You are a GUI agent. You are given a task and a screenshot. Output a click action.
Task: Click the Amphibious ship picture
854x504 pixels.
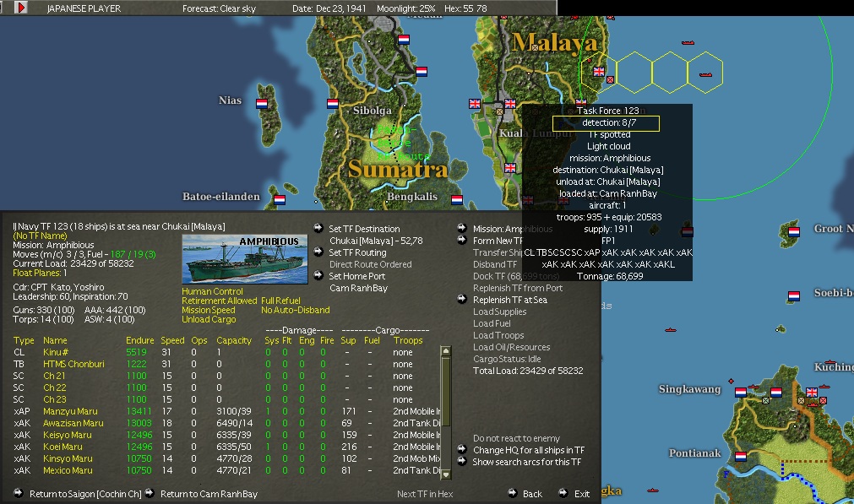pyautogui.click(x=245, y=260)
